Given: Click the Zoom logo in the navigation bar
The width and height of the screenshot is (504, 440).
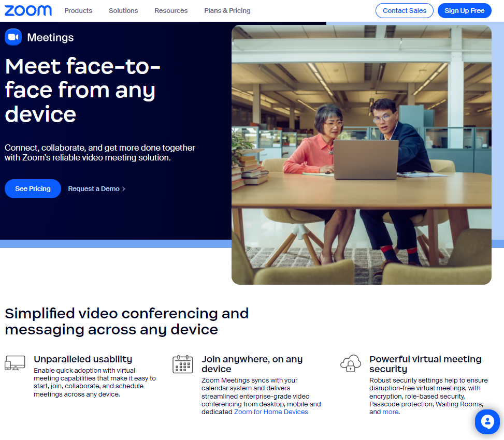Looking at the screenshot, I should tap(28, 10).
